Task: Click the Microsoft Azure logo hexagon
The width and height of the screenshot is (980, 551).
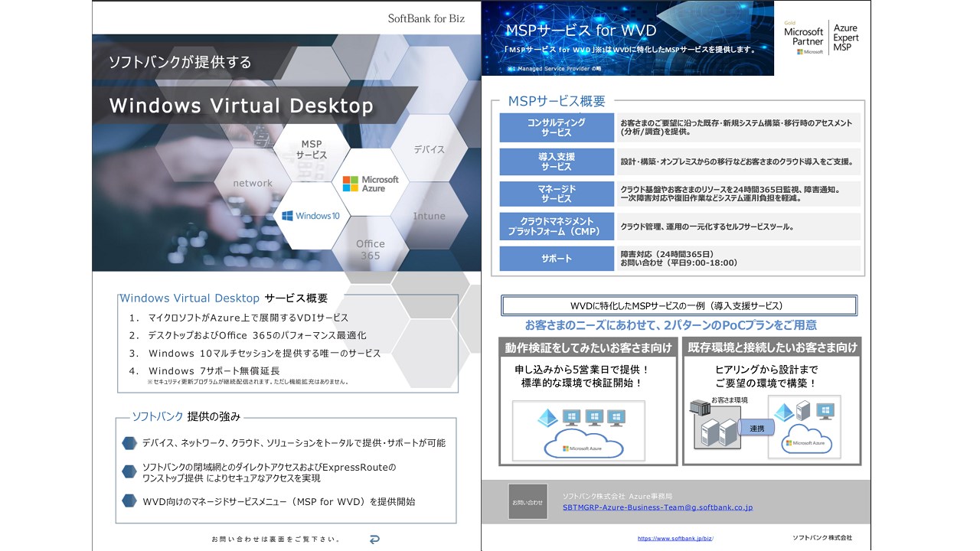Action: [x=371, y=184]
